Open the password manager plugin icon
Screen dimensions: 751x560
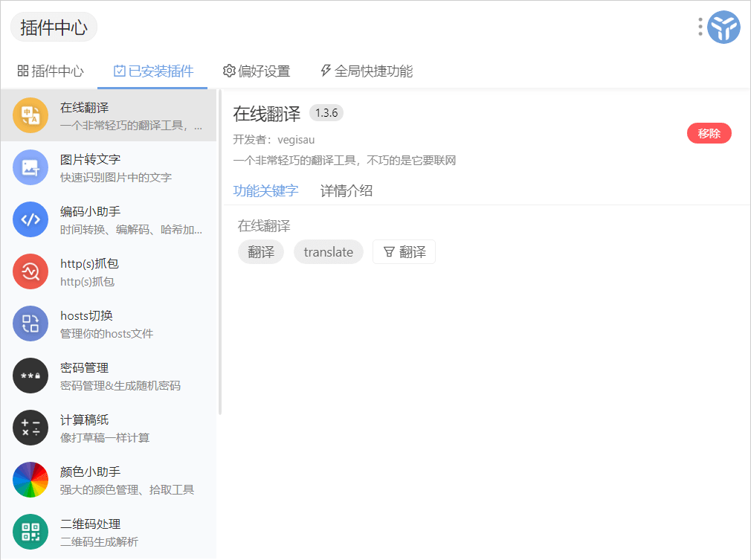coord(30,376)
